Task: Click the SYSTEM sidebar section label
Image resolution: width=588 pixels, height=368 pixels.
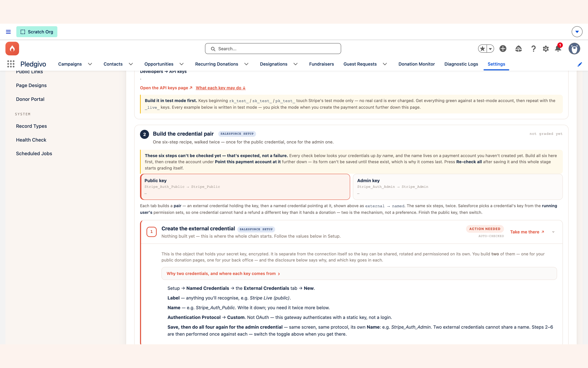Action: pos(23,114)
